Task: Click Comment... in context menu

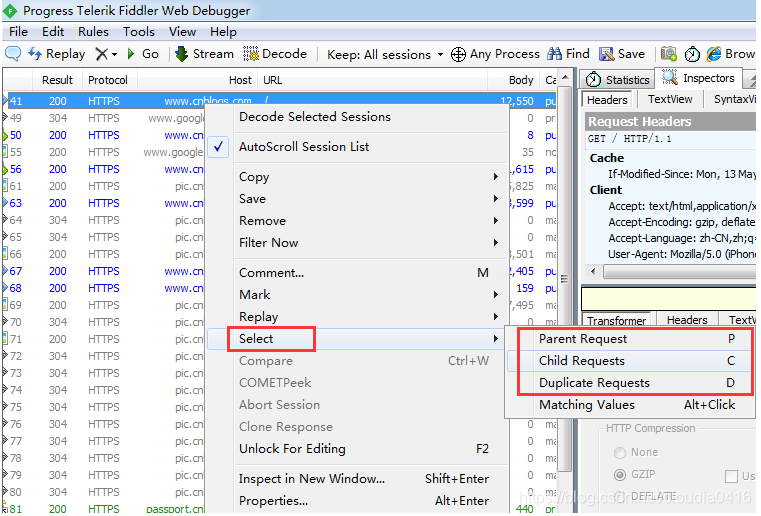Action: click(x=358, y=273)
